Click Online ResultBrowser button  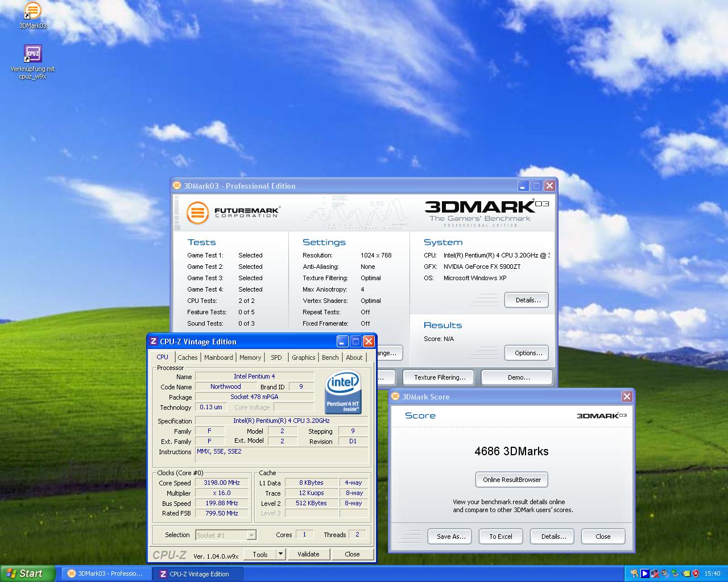[512, 480]
